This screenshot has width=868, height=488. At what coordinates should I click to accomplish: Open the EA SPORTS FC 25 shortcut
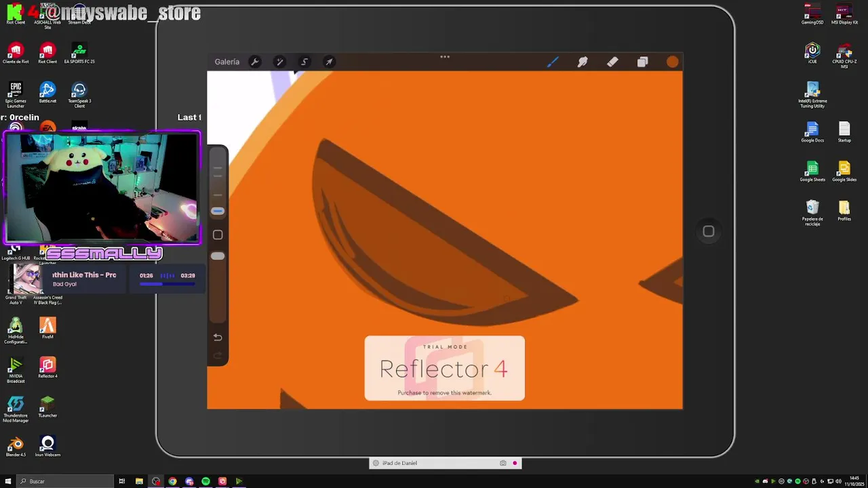point(79,54)
